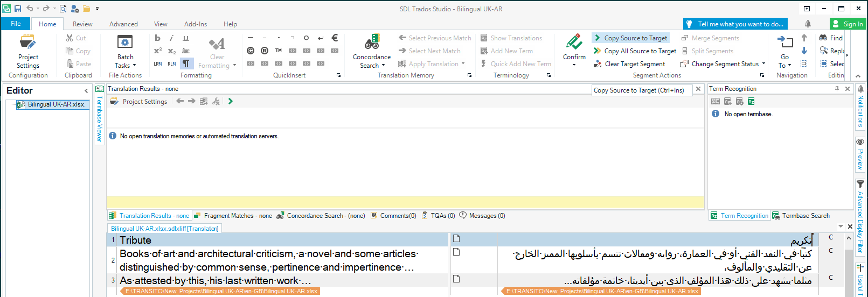868x297 pixels.
Task: Click Copy All Source to Target
Action: (635, 51)
